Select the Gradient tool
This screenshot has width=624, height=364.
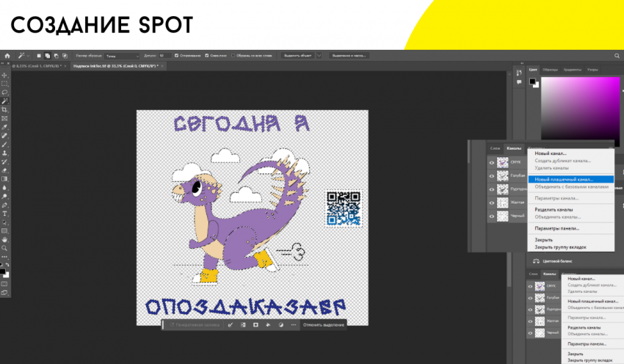pos(4,179)
